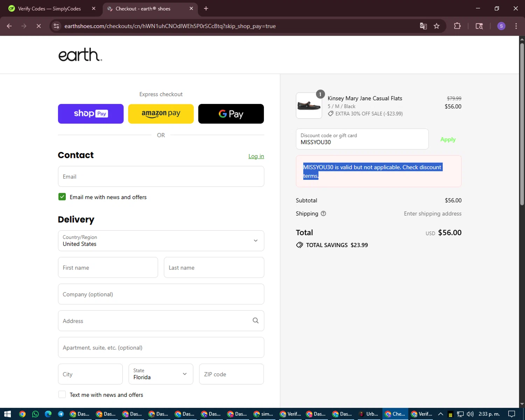The image size is (525, 420).
Task: Click the Apply discount button
Action: 448,139
